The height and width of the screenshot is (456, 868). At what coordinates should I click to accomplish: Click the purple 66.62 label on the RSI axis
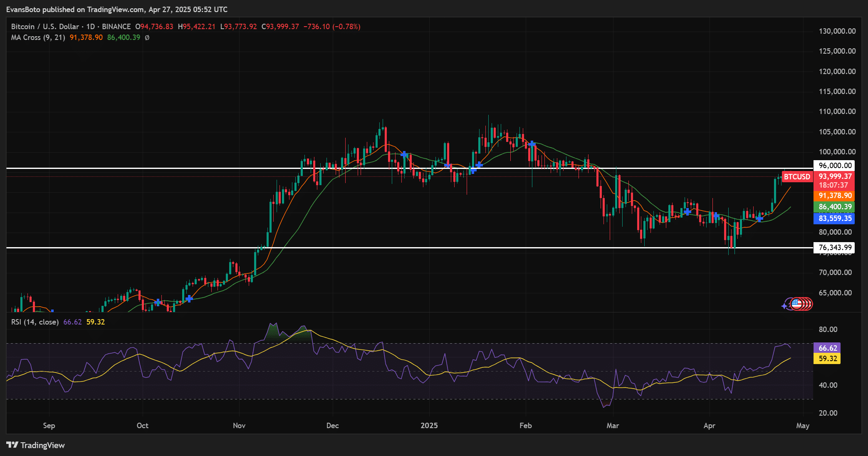tap(827, 348)
